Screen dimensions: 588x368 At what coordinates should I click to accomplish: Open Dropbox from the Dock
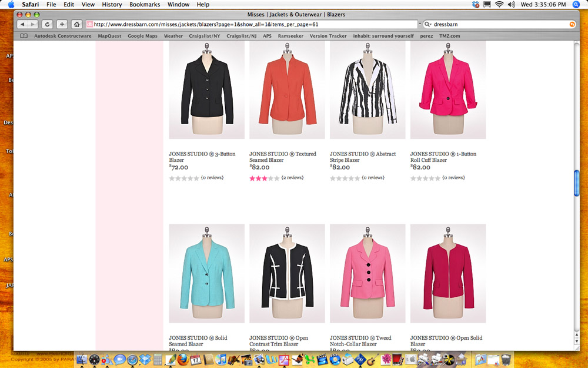[x=145, y=360]
